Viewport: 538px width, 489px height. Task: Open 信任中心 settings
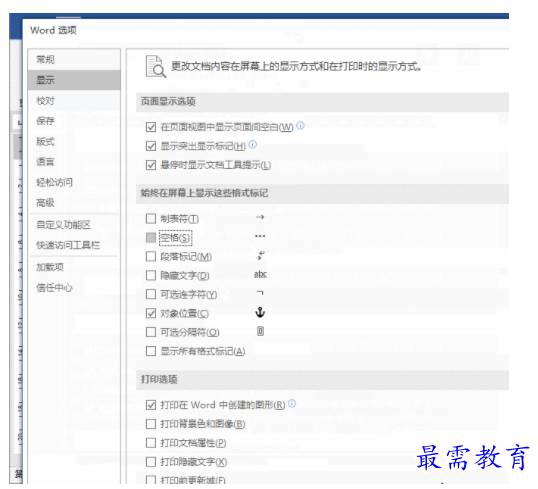[74, 288]
